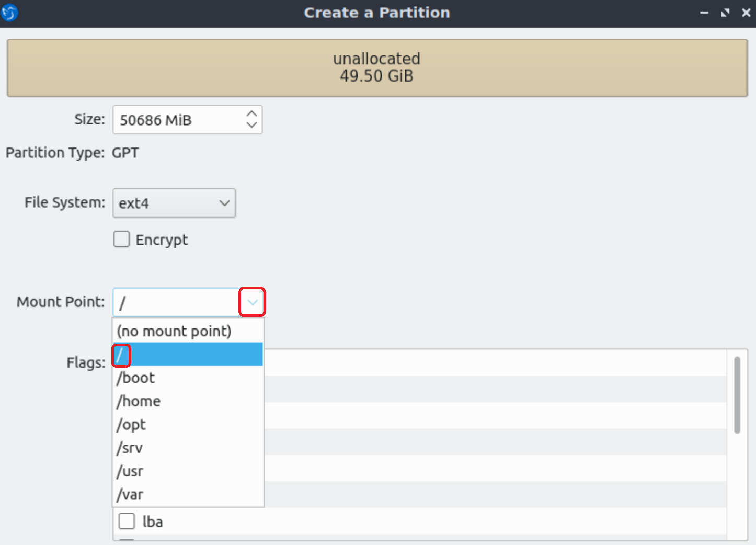The height and width of the screenshot is (545, 756).
Task: Select the highlighted "/" root mount point
Action: (x=187, y=355)
